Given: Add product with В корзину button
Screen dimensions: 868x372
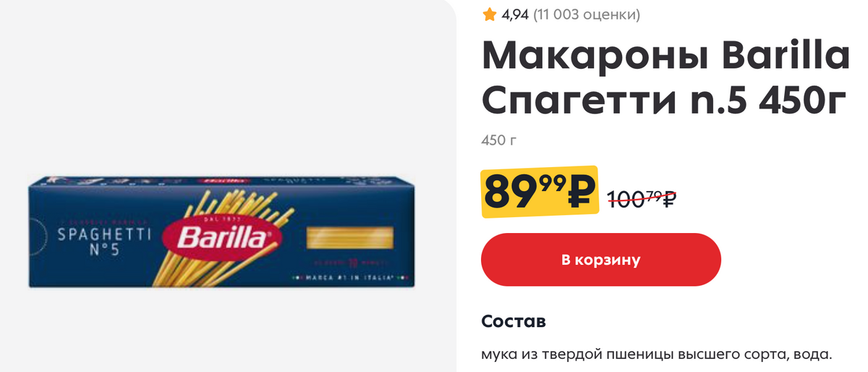Looking at the screenshot, I should (601, 259).
